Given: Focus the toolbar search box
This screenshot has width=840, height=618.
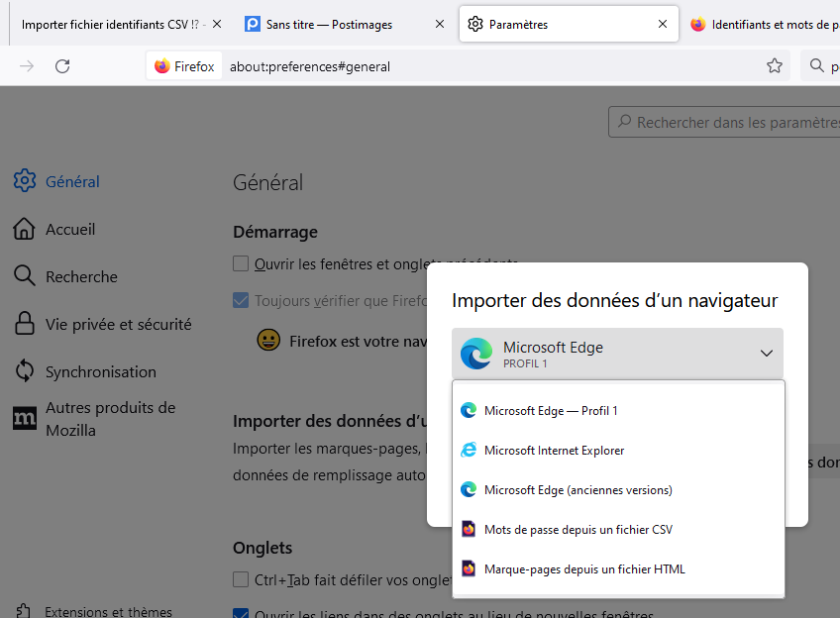Looking at the screenshot, I should [820, 66].
